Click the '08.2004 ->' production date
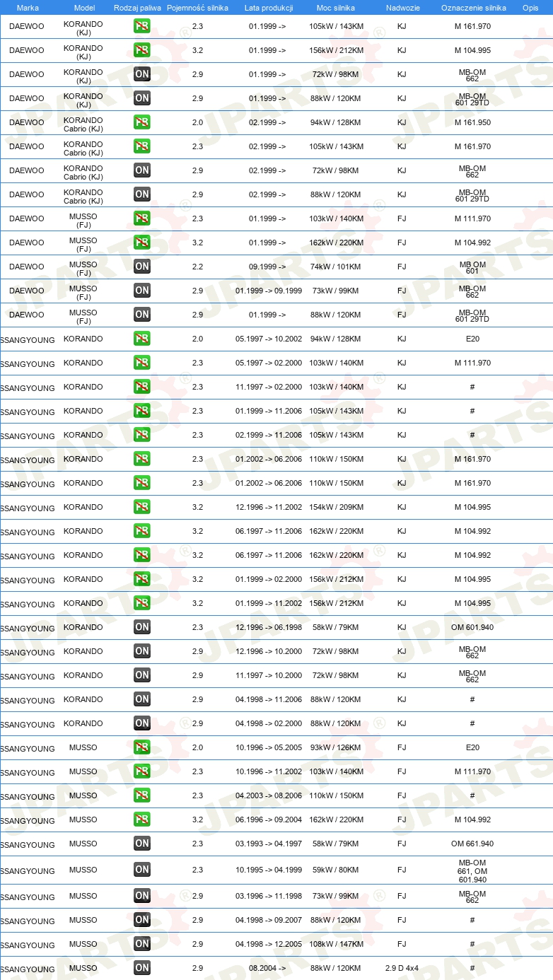 click(267, 968)
